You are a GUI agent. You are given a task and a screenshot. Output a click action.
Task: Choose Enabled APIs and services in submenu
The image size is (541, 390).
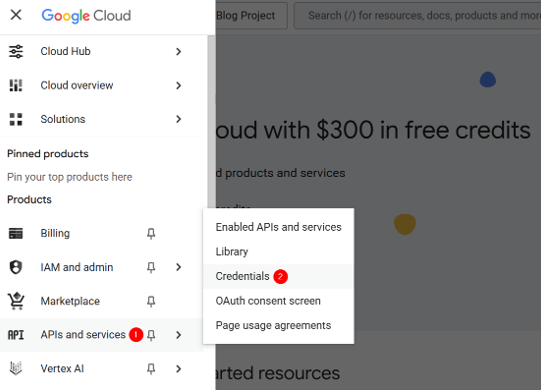point(278,227)
